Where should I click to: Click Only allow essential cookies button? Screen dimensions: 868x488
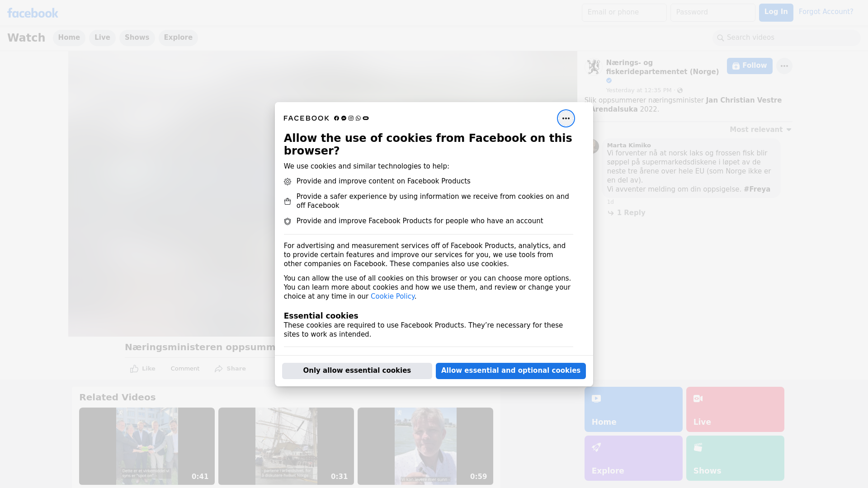click(x=357, y=371)
